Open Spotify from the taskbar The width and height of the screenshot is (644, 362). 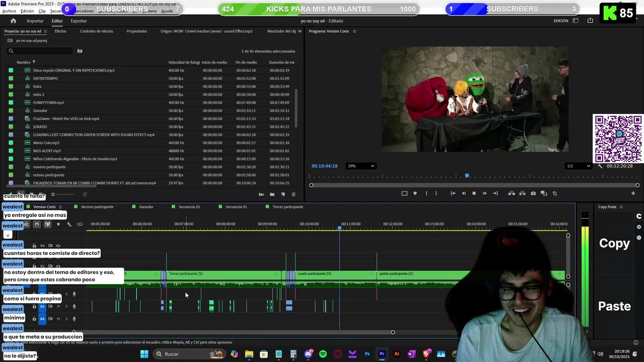(x=323, y=354)
